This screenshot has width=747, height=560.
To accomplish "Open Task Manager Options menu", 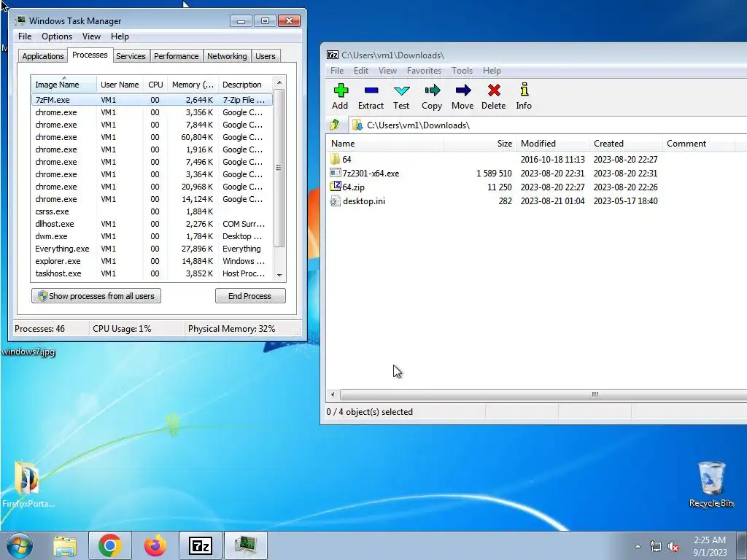I will click(57, 36).
